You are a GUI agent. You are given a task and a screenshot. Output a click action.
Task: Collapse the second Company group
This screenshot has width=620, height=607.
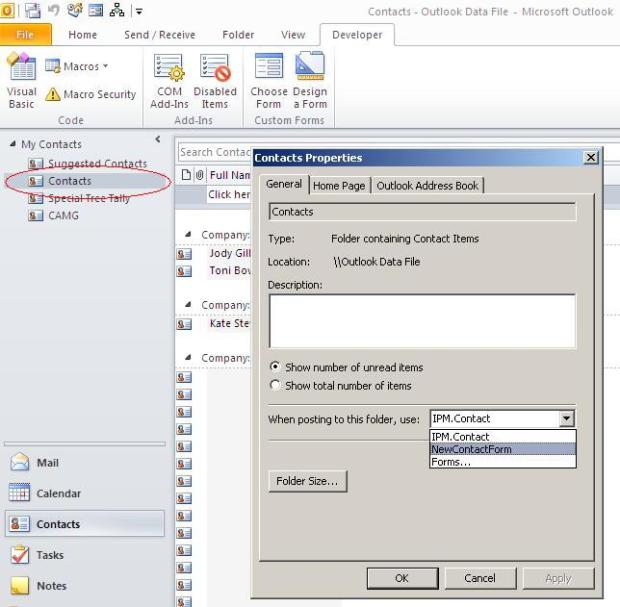(x=188, y=304)
